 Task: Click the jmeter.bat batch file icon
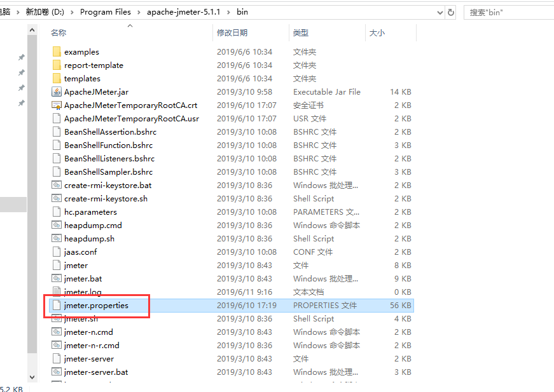[57, 279]
